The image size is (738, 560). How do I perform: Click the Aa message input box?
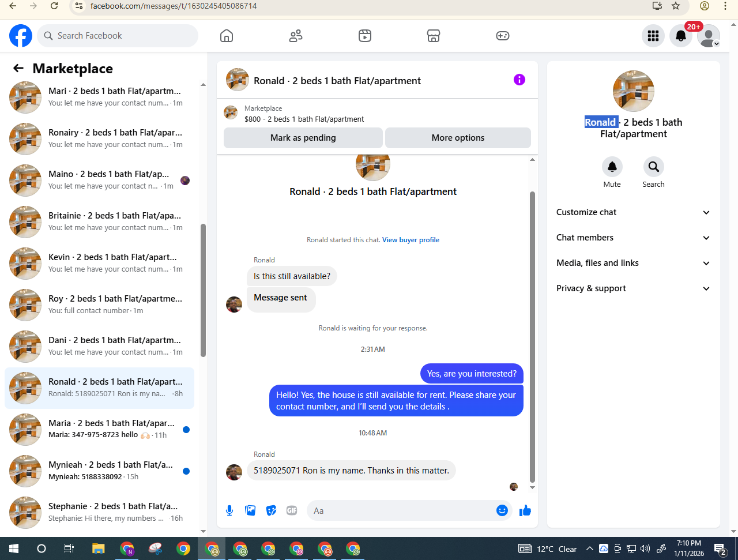(x=401, y=510)
